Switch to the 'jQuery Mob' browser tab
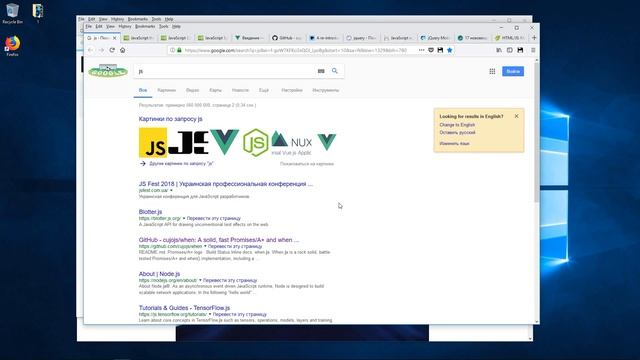This screenshot has height=360, width=640. [x=435, y=38]
